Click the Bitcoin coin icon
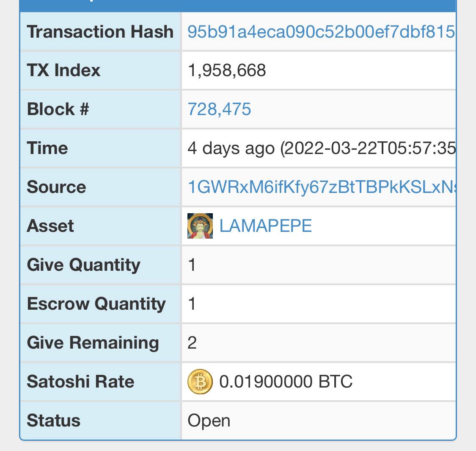Image resolution: width=476 pixels, height=451 pixels. (200, 382)
